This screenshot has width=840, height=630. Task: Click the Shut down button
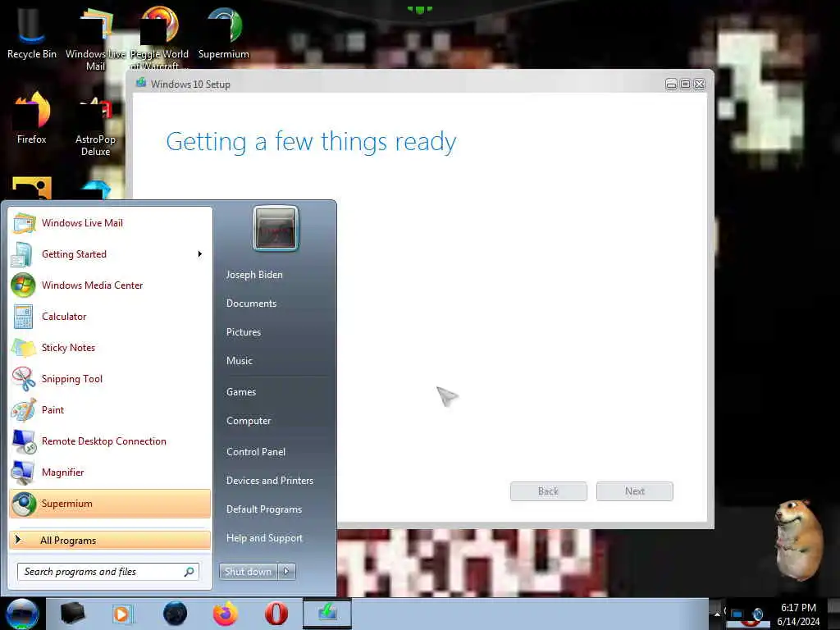248,572
